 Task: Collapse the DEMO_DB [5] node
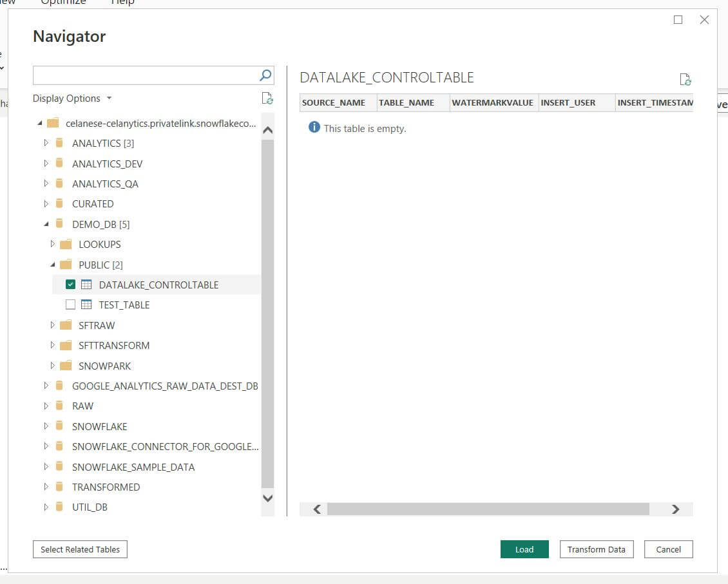point(46,224)
